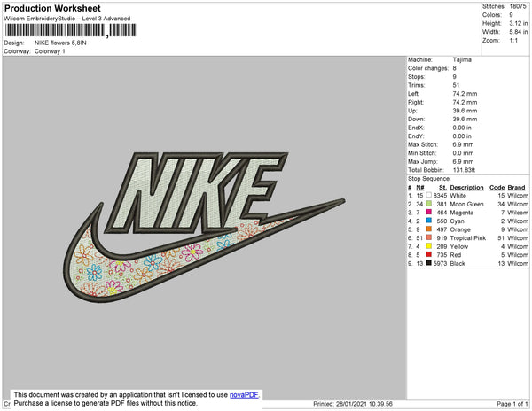Select 'Wilcom EmbroideryStudio – Level 3 Advanced' text
The width and height of the screenshot is (532, 411).
click(67, 19)
